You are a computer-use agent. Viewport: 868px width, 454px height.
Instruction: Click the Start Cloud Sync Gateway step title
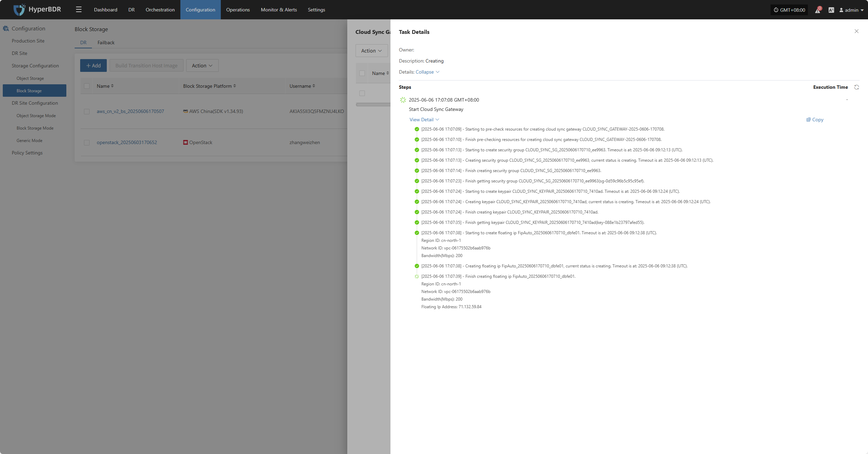pyautogui.click(x=436, y=109)
